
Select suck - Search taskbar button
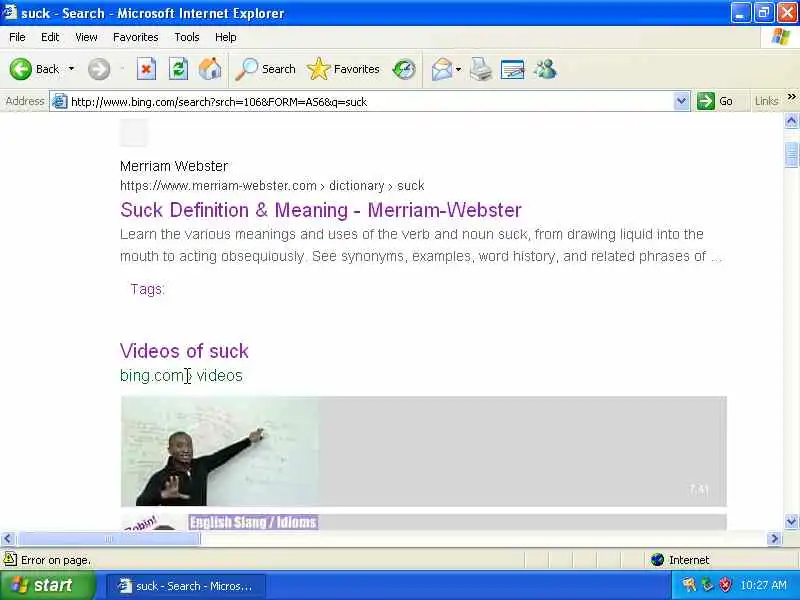click(x=186, y=586)
